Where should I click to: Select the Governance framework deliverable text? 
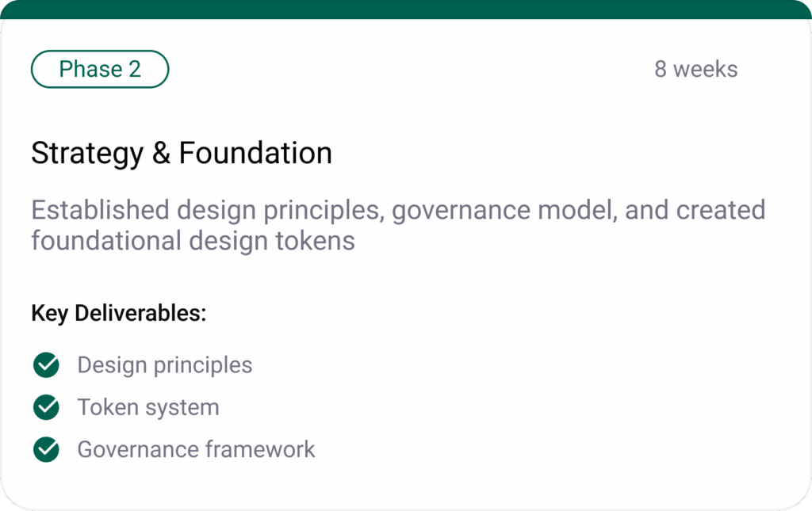[196, 449]
